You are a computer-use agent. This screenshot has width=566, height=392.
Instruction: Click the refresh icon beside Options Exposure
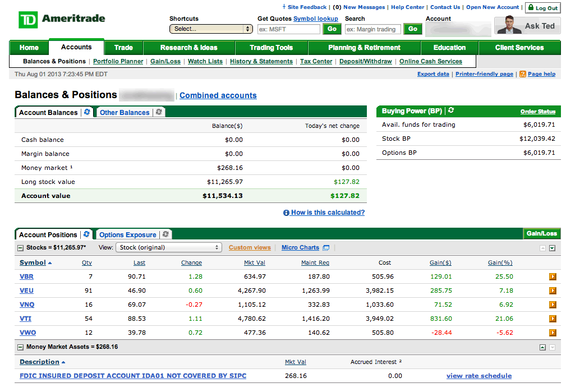(x=165, y=234)
